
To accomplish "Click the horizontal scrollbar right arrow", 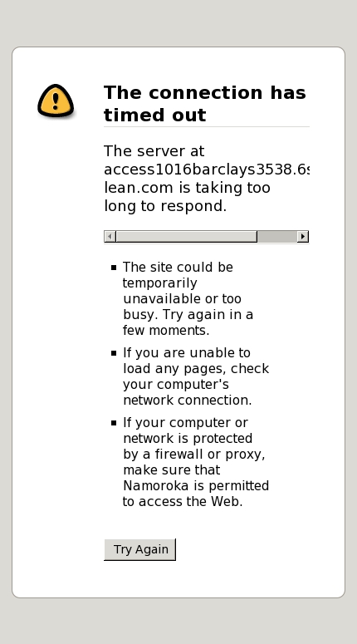I will click(x=303, y=237).
